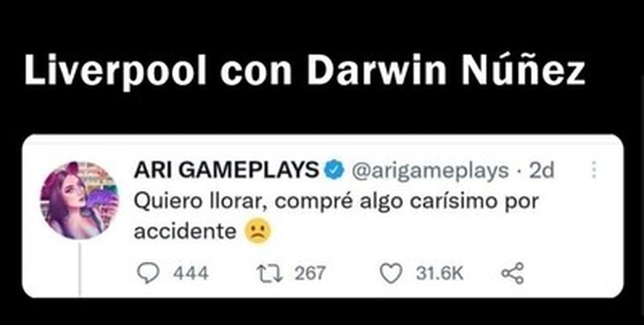Viewport: 644px width, 325px height.
Task: Click the word accidente in tweet
Action: pyautogui.click(x=185, y=231)
